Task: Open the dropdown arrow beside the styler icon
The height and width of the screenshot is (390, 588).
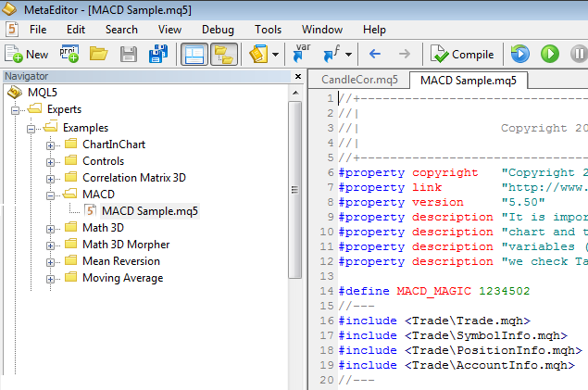Action: coord(276,55)
